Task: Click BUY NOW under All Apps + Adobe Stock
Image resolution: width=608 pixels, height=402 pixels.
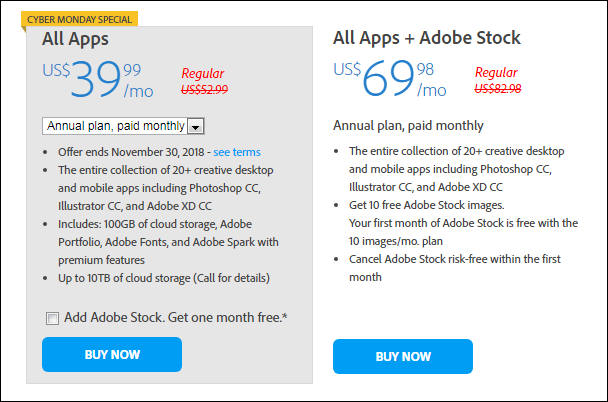Action: 402,356
